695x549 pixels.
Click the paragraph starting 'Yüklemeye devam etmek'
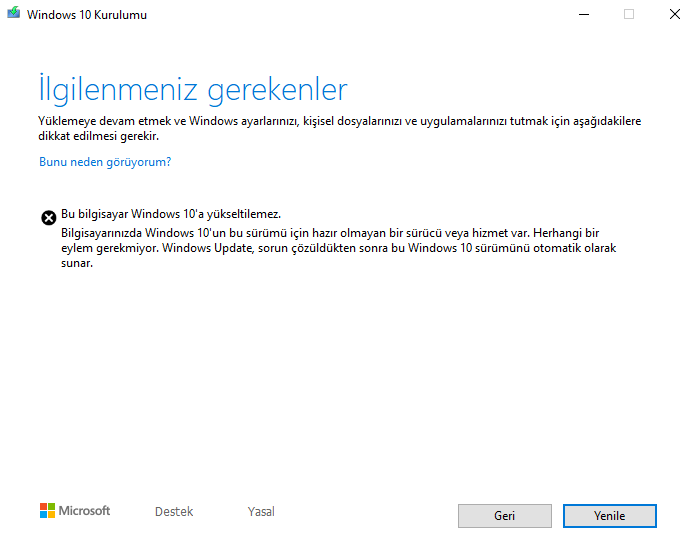(x=340, y=128)
